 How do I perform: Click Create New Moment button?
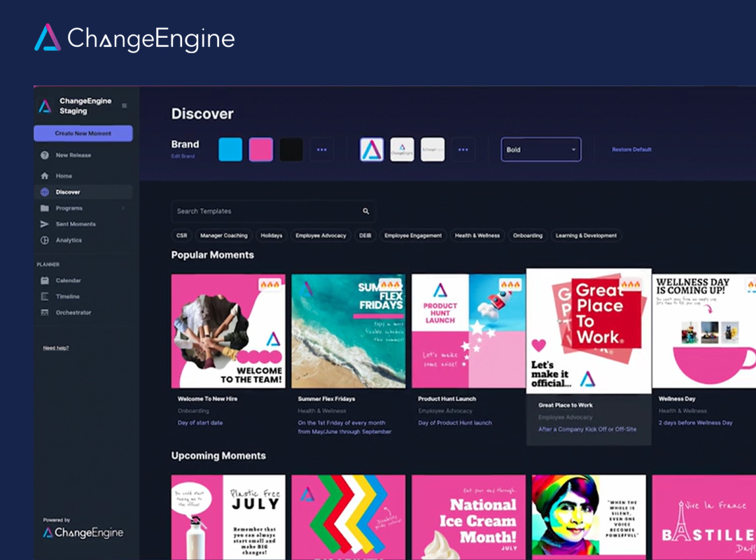(83, 134)
